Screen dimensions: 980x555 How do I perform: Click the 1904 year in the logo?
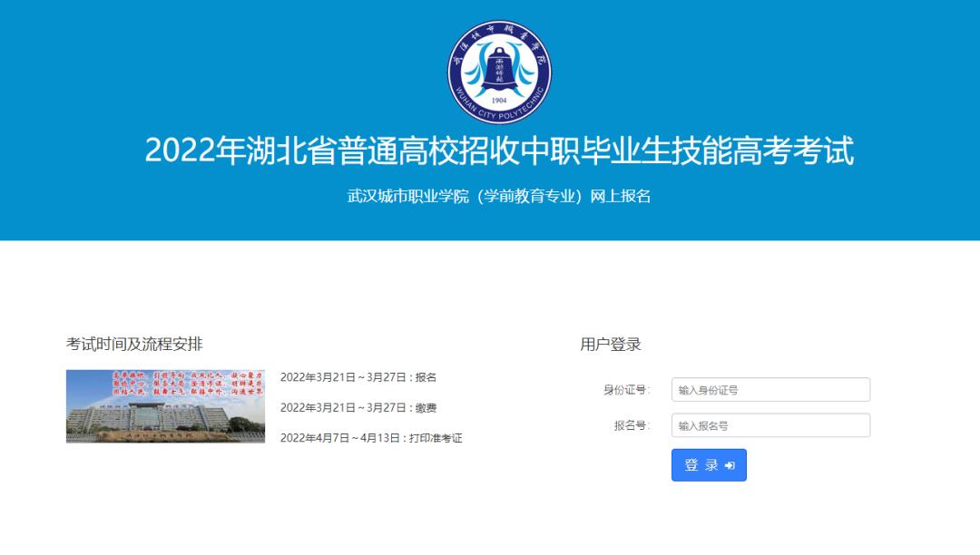[x=498, y=100]
